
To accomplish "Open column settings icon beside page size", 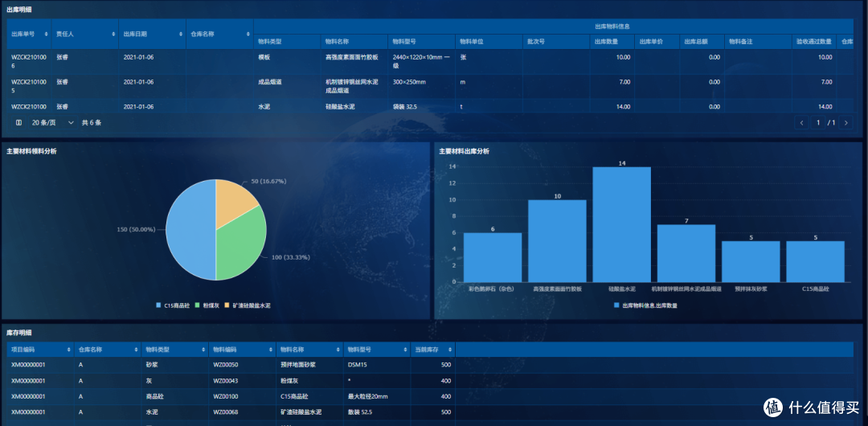I will point(18,122).
